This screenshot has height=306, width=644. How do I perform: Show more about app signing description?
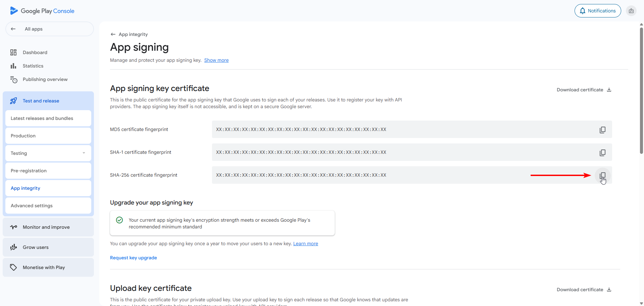pos(216,60)
